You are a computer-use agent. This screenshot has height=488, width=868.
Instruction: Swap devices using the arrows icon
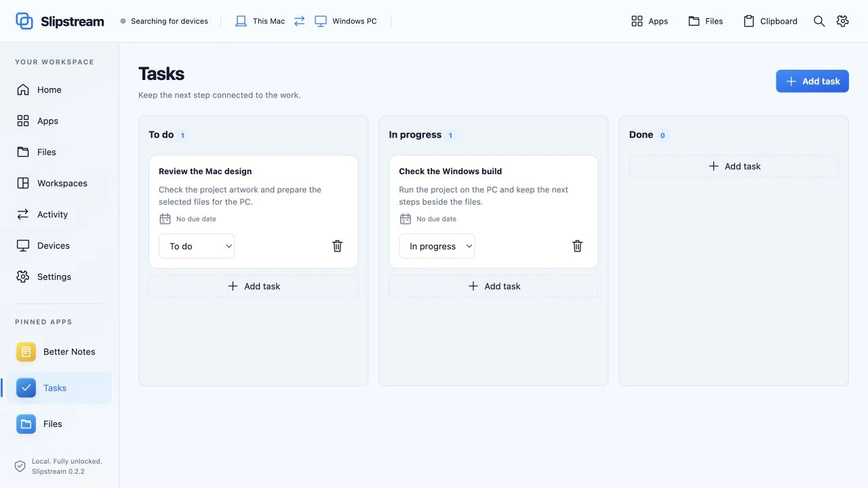click(299, 21)
